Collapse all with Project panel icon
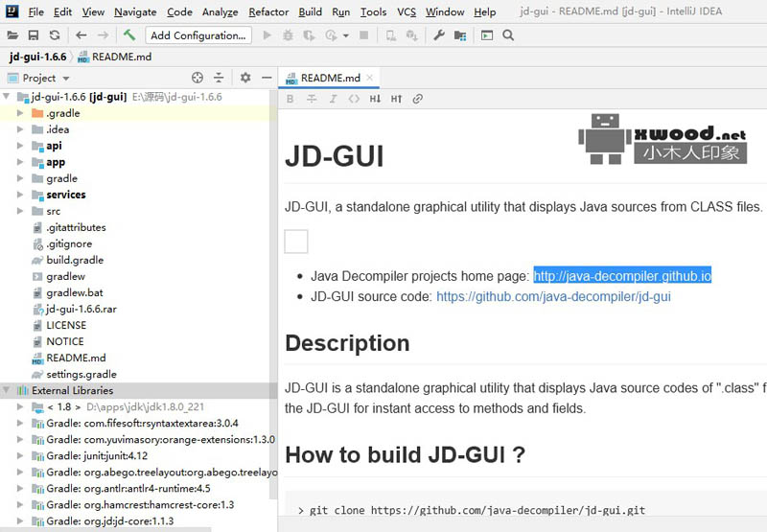 (219, 78)
